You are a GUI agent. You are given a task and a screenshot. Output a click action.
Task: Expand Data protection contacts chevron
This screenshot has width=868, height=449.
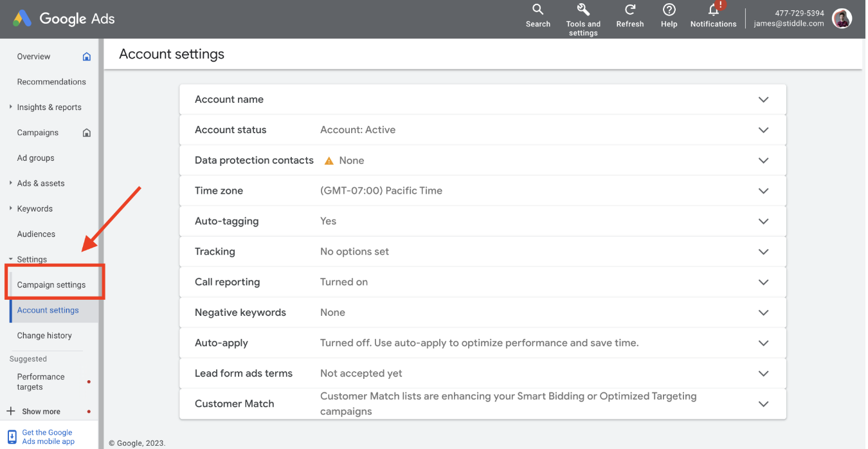(x=763, y=160)
